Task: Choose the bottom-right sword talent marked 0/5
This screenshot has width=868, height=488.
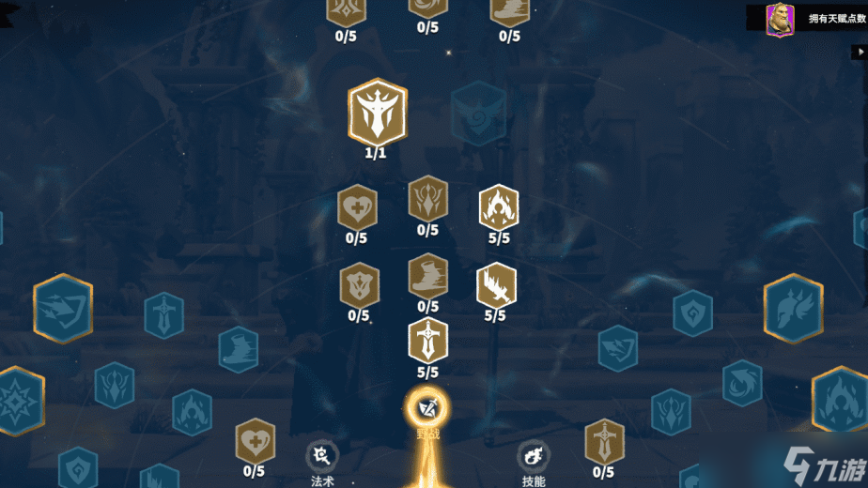Action: click(605, 441)
